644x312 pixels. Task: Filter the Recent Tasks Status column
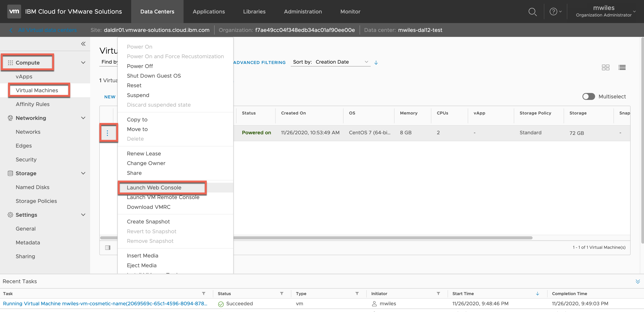(x=282, y=294)
